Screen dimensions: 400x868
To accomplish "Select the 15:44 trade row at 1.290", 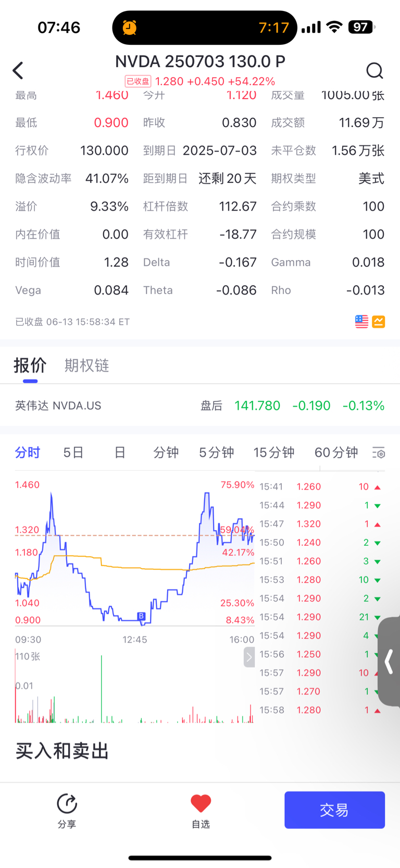I will point(320,505).
